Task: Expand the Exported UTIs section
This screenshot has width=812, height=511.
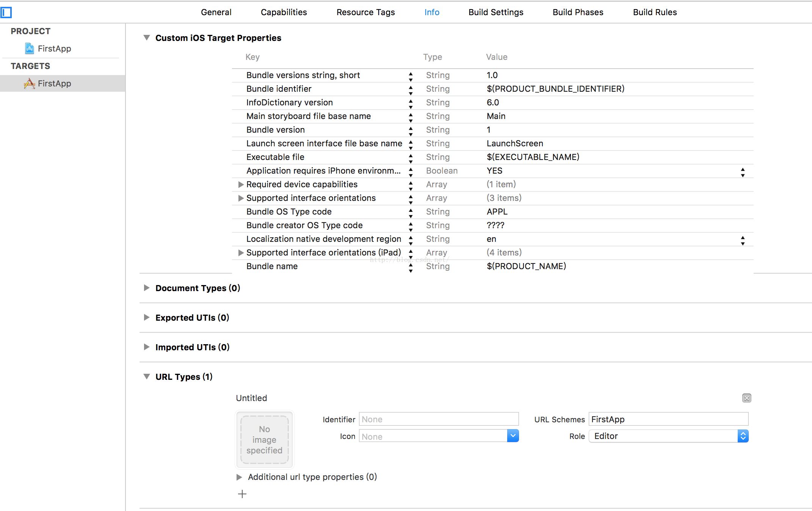Action: 147,317
